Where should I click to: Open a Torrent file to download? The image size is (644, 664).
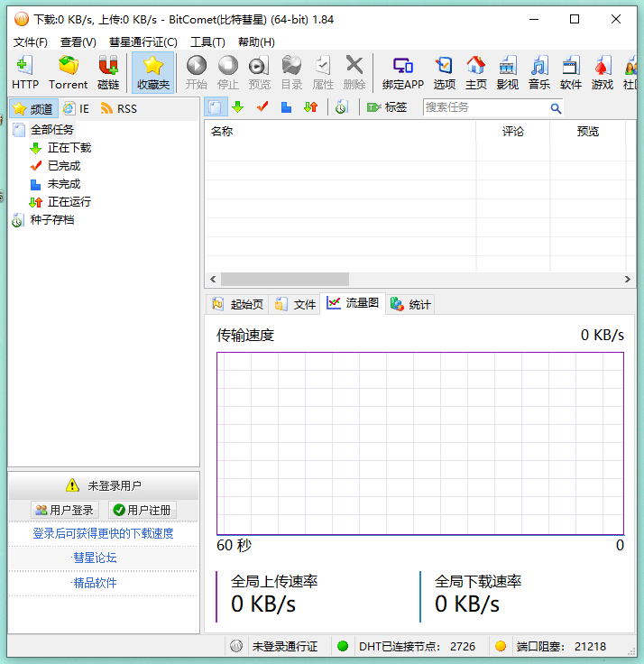pos(69,72)
